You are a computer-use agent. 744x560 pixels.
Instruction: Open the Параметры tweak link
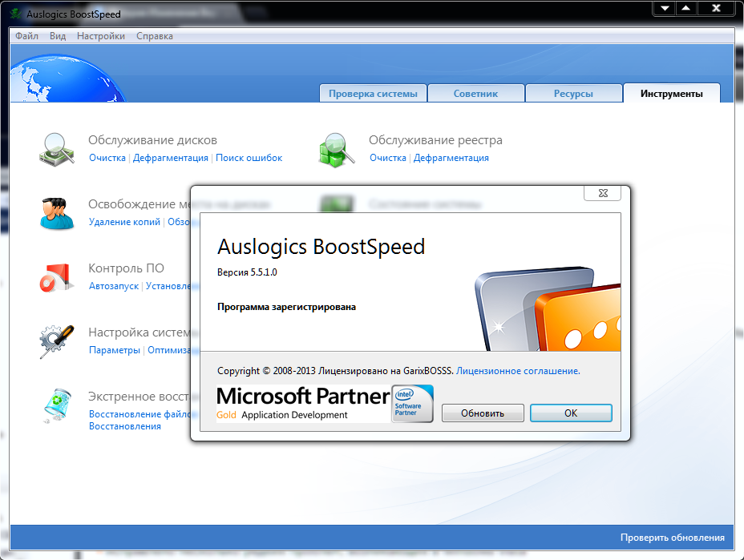click(x=115, y=350)
